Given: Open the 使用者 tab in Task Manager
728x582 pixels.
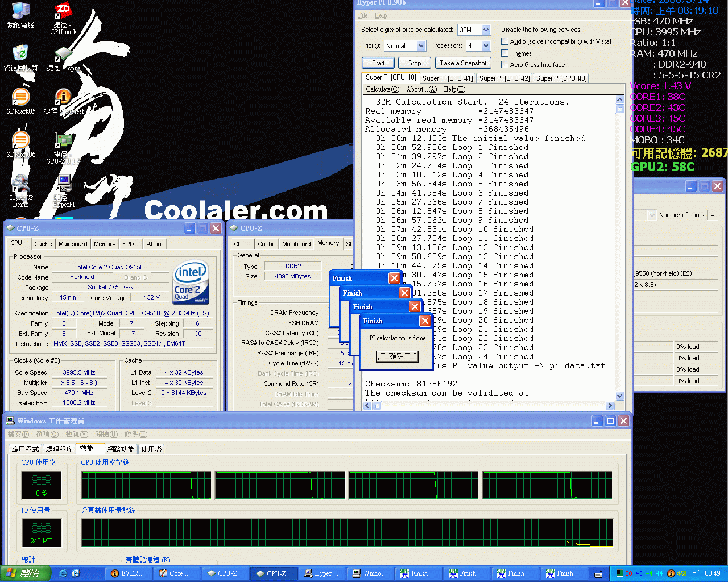Looking at the screenshot, I should pyautogui.click(x=151, y=449).
